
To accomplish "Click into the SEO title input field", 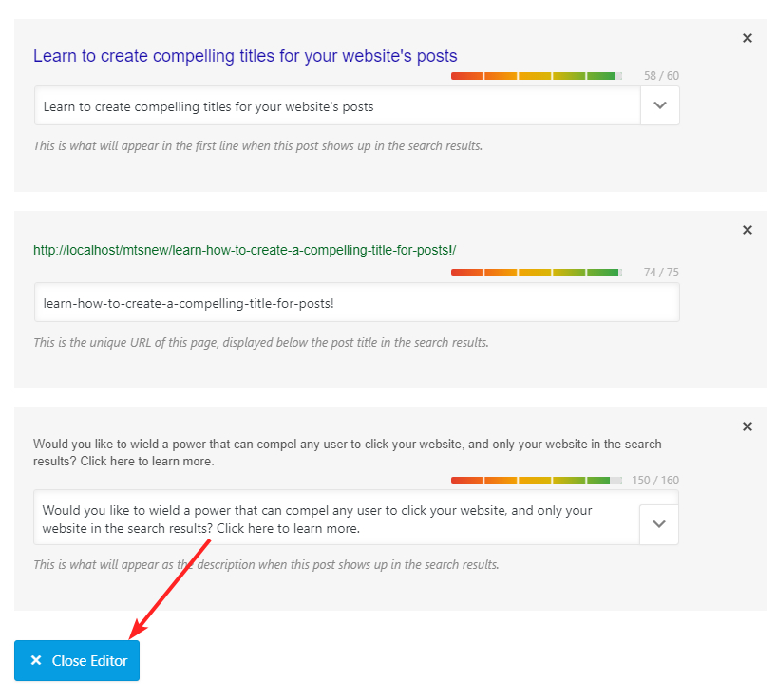I will (x=337, y=106).
